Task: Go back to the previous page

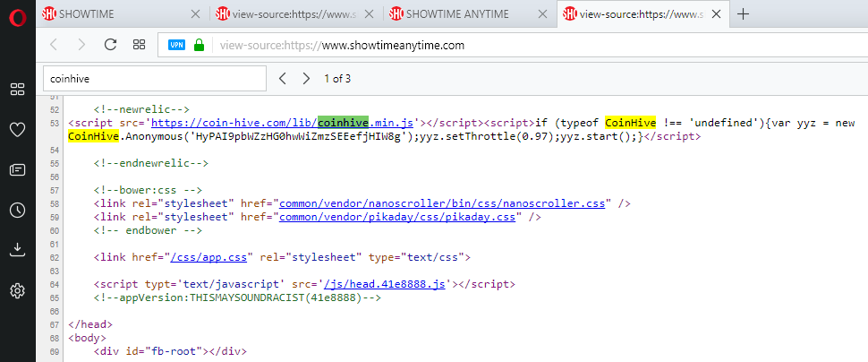Action: tap(54, 45)
